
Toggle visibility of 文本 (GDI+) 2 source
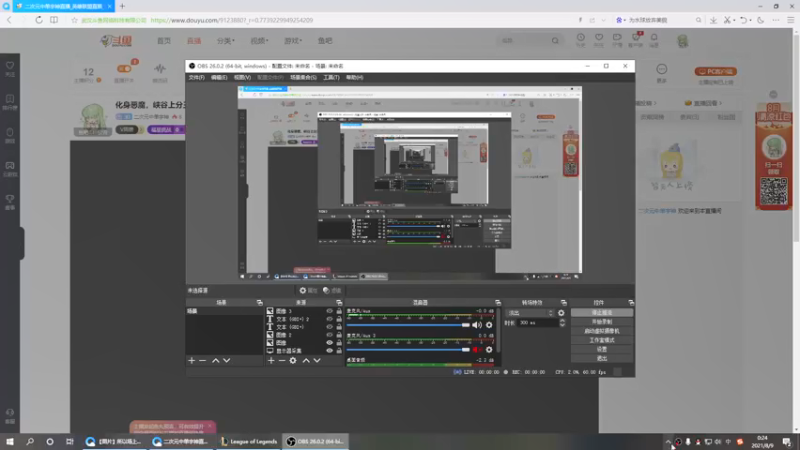330,319
